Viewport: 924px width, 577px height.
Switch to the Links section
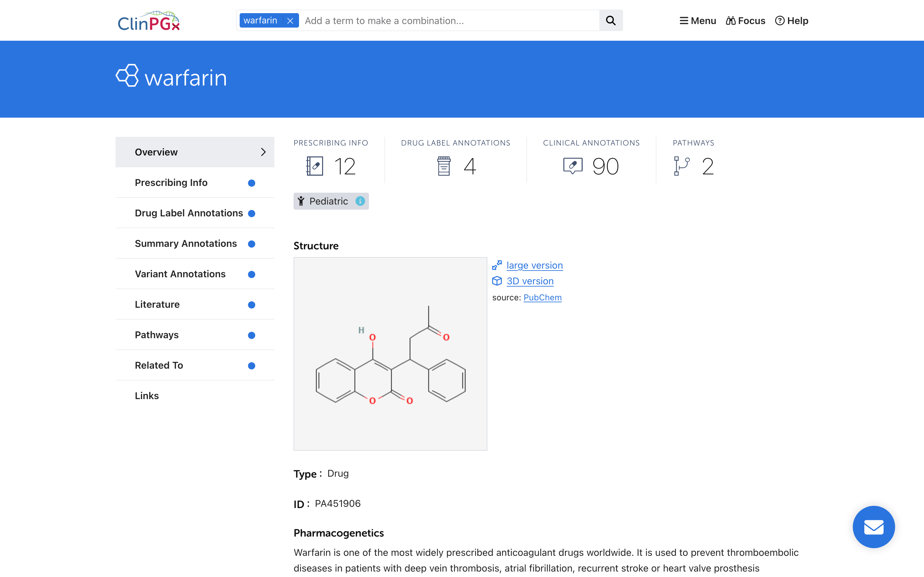[x=147, y=395]
